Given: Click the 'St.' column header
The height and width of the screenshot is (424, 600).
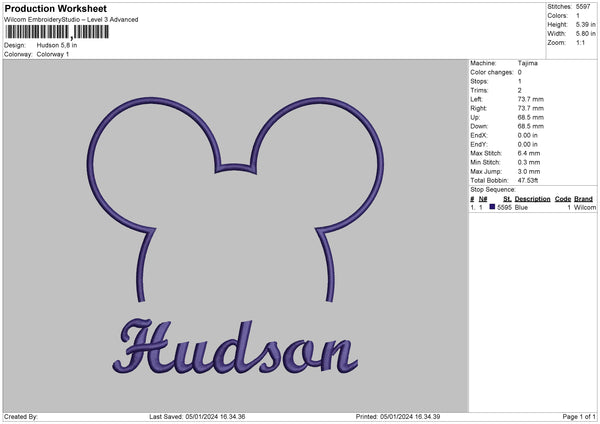Looking at the screenshot, I should (x=507, y=199).
